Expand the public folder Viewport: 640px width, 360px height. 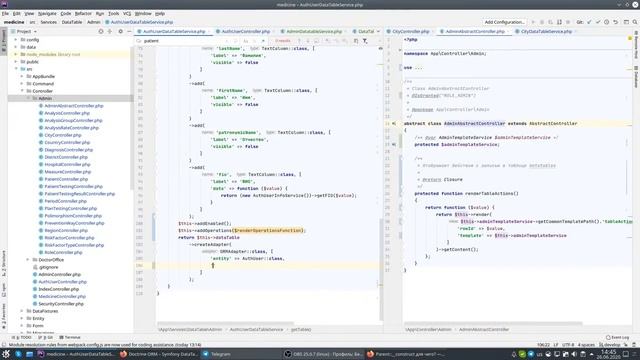(16, 62)
